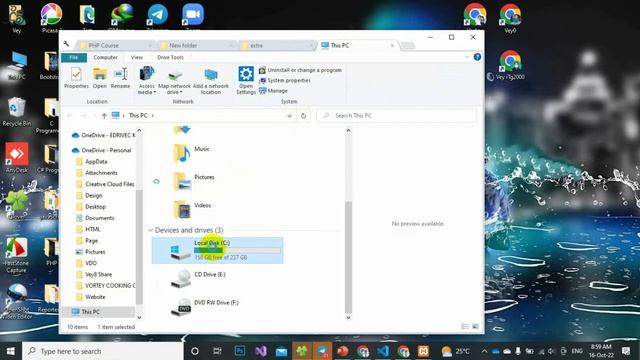
Task: Click the Help question mark icon
Action: click(x=477, y=57)
